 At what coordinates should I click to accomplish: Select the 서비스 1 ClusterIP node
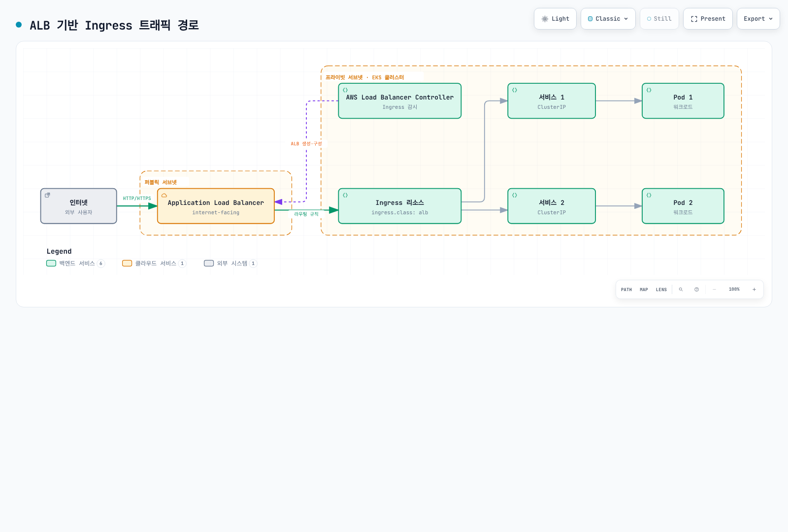(552, 101)
